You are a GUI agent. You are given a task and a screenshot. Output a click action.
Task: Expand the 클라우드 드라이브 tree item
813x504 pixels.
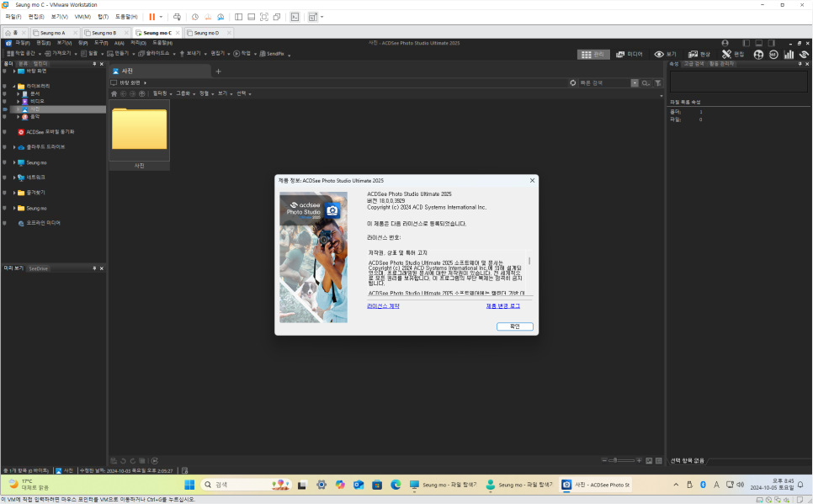pos(14,146)
